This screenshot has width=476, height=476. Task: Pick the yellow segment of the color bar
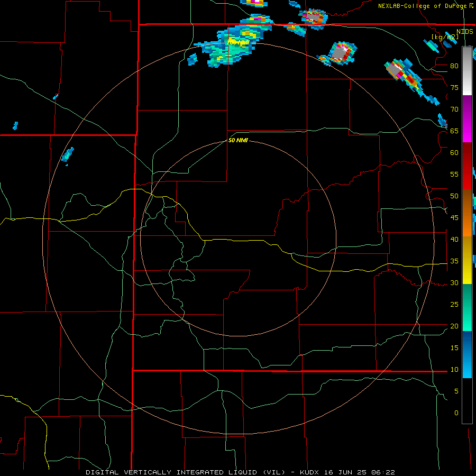pos(467,260)
